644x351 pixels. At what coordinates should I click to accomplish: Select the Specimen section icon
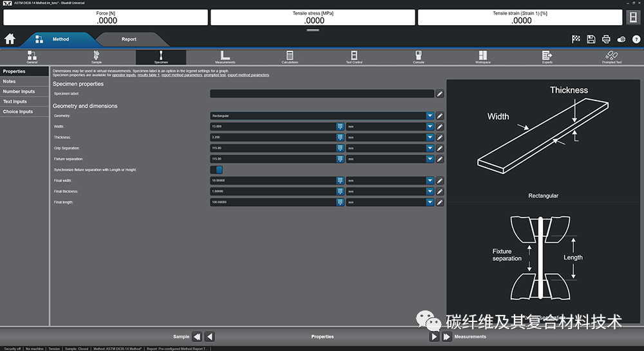pos(161,57)
